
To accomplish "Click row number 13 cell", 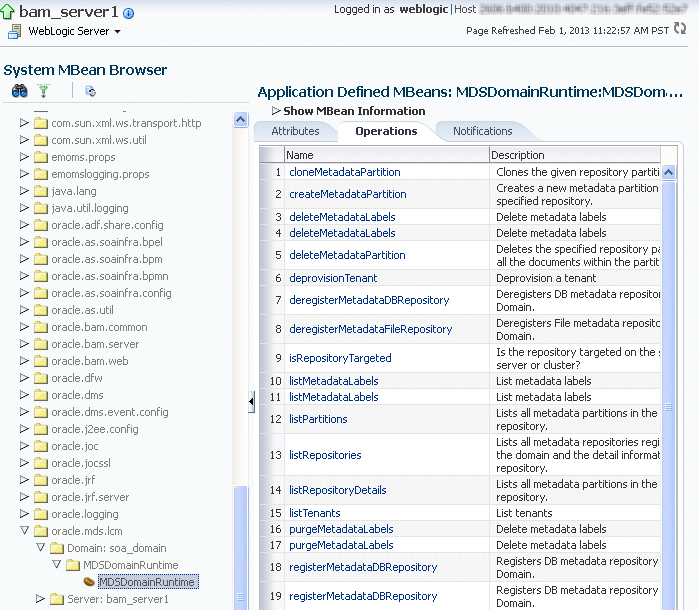I will tap(272, 455).
